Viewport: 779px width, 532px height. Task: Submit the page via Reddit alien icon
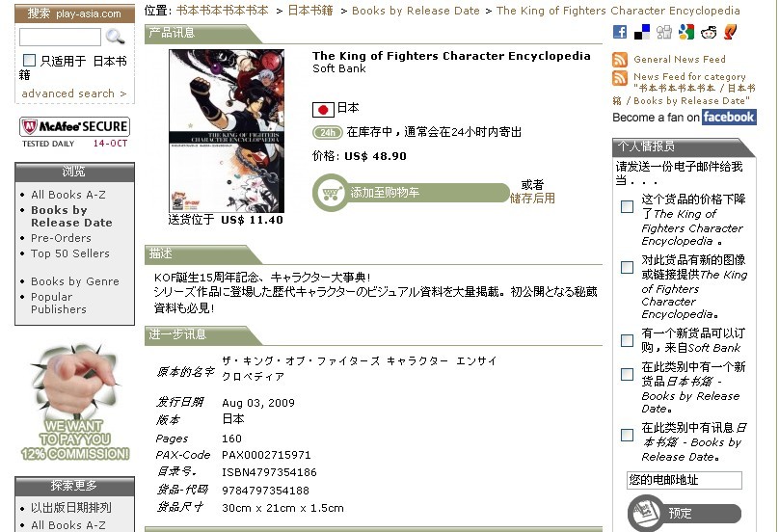tap(709, 33)
